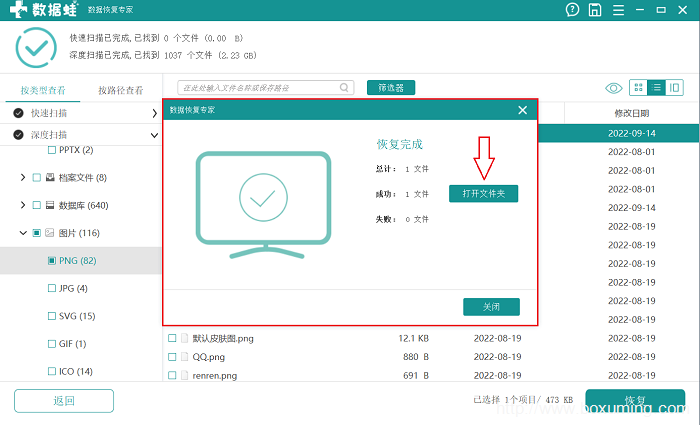Select the SVG (15) tree item
Image resolution: width=700 pixels, height=425 pixels.
[80, 316]
